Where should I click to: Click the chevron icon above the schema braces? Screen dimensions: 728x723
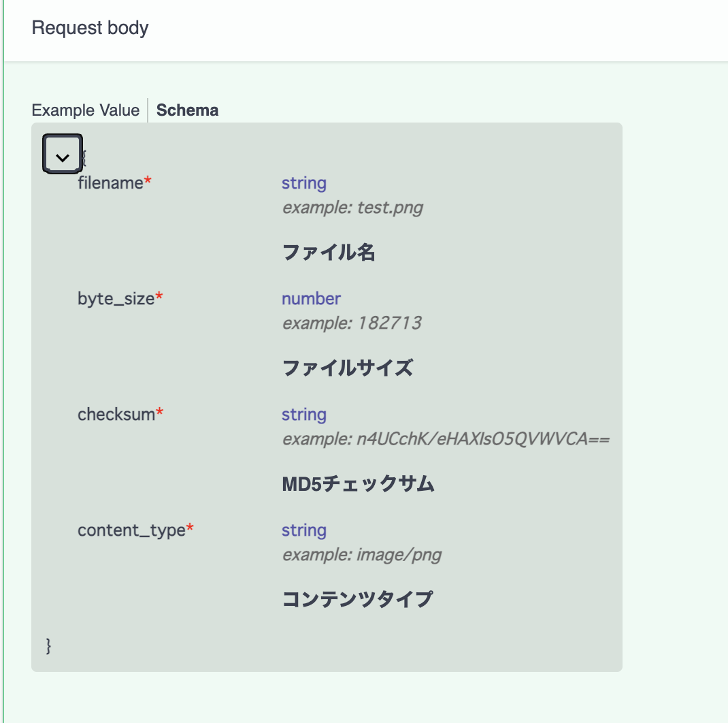tap(62, 155)
